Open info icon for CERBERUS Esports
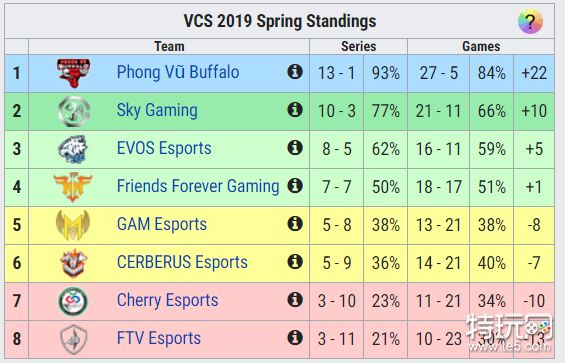This screenshot has width=565, height=363. coord(295,261)
